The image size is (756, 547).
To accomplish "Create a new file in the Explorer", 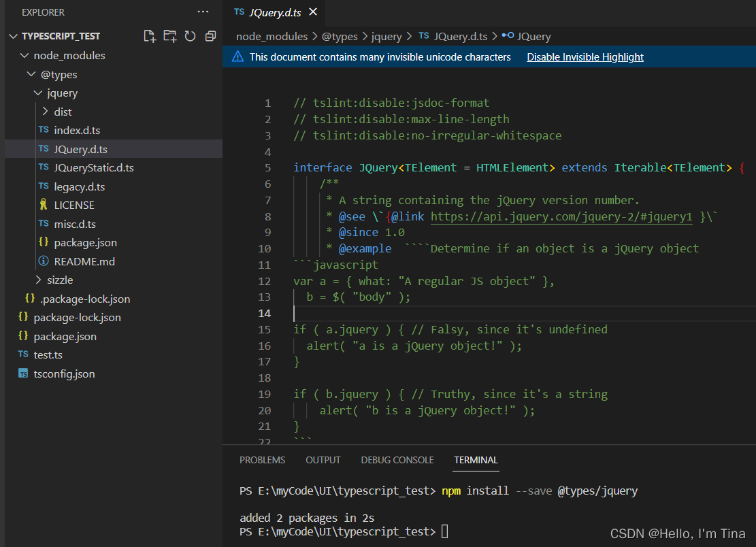I will click(x=150, y=35).
